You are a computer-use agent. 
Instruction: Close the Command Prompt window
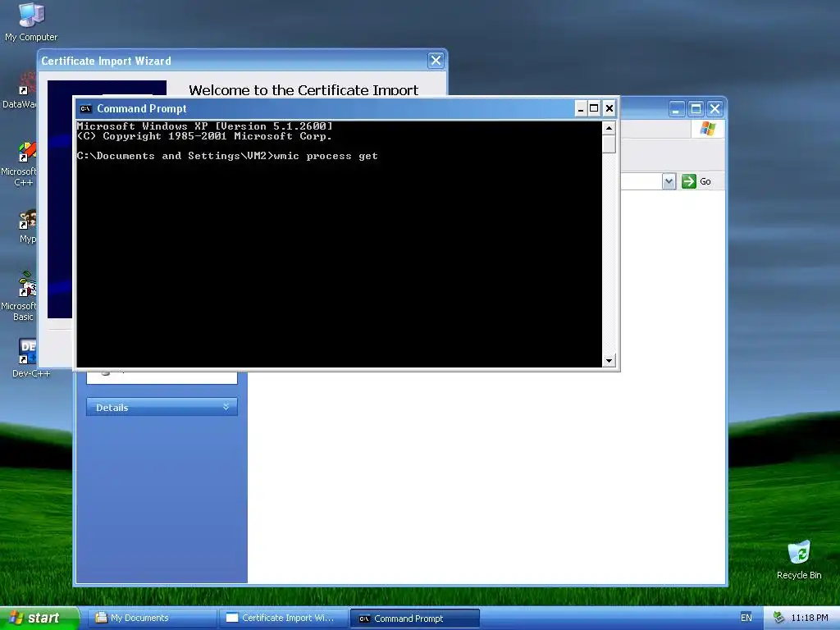tap(609, 109)
